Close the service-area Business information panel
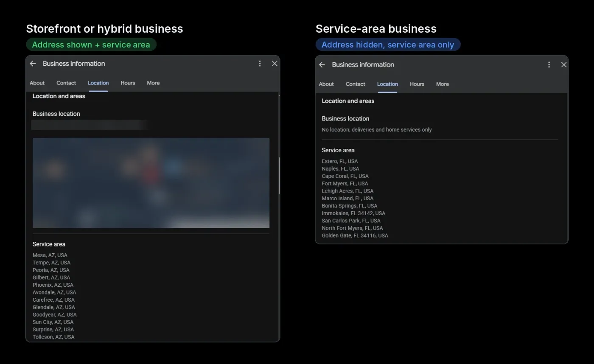This screenshot has height=364, width=594. click(x=564, y=64)
